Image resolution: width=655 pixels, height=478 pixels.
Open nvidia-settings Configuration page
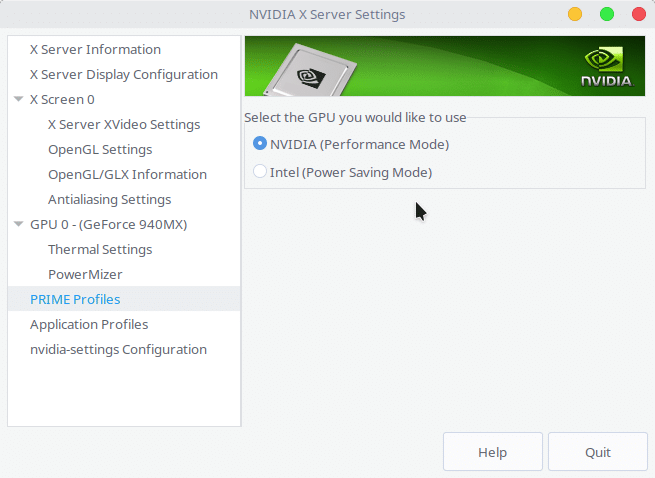click(118, 349)
